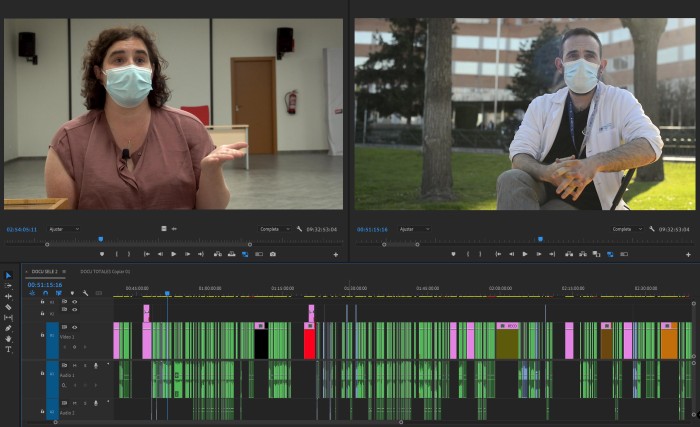
Task: Activate the Ripple Edit tool
Action: pos(8,296)
